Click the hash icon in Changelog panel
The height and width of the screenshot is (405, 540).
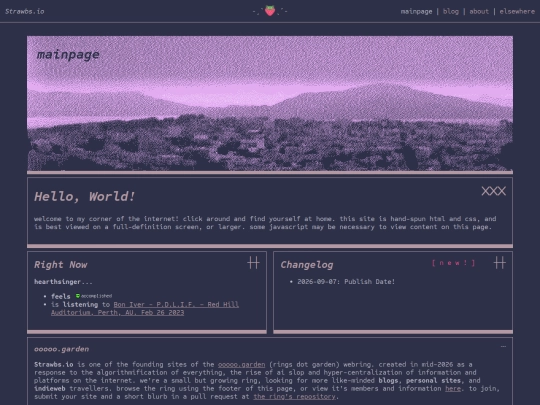499,263
